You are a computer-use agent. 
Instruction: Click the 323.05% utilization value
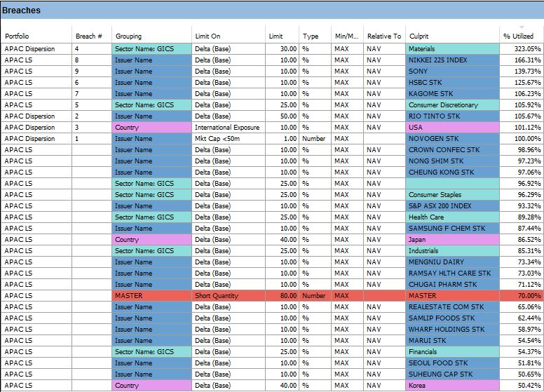click(x=522, y=49)
